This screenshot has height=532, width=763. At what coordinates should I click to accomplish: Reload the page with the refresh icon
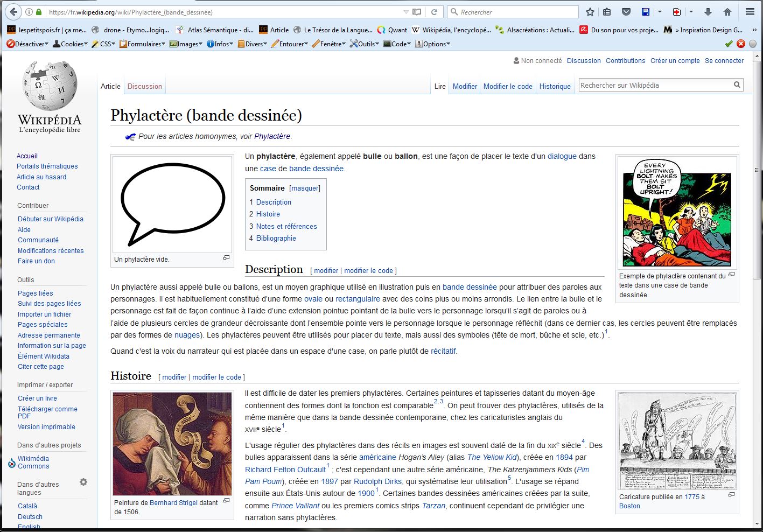434,12
